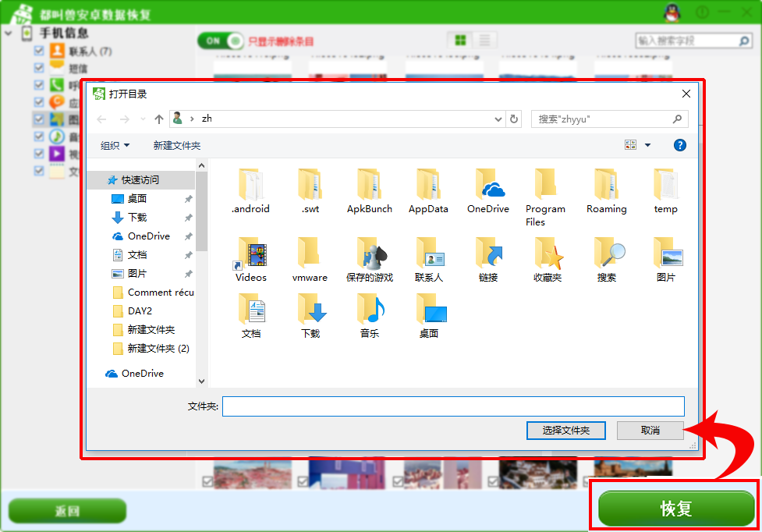Click the green 恢复 button
This screenshot has height=532, width=762.
click(676, 508)
